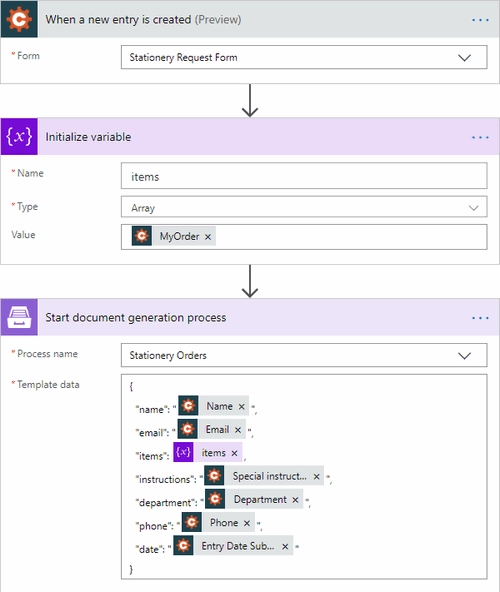Remove the items variable token
This screenshot has width=500, height=592.
coord(235,453)
